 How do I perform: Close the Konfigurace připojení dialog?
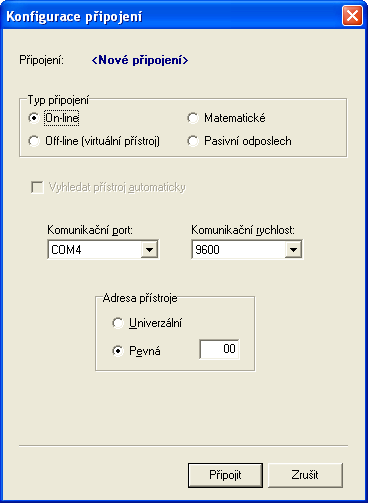[352, 15]
